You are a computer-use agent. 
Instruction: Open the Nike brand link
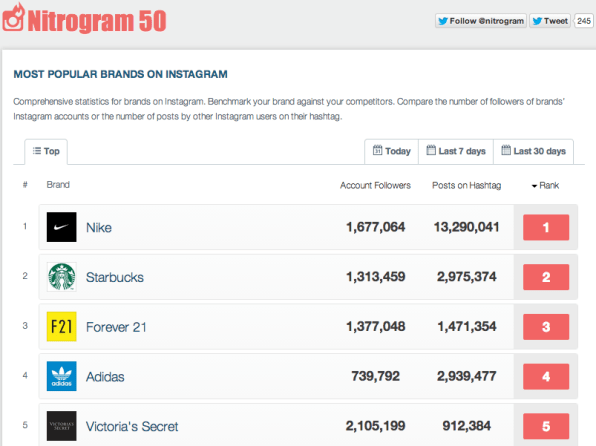tap(99, 227)
